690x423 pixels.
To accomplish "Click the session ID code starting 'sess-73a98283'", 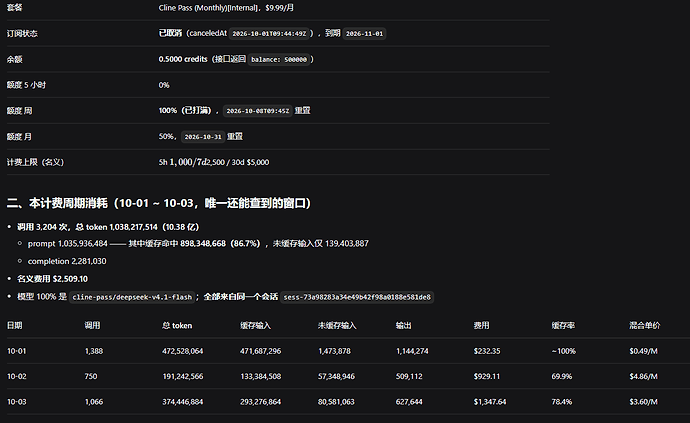I will (x=357, y=297).
